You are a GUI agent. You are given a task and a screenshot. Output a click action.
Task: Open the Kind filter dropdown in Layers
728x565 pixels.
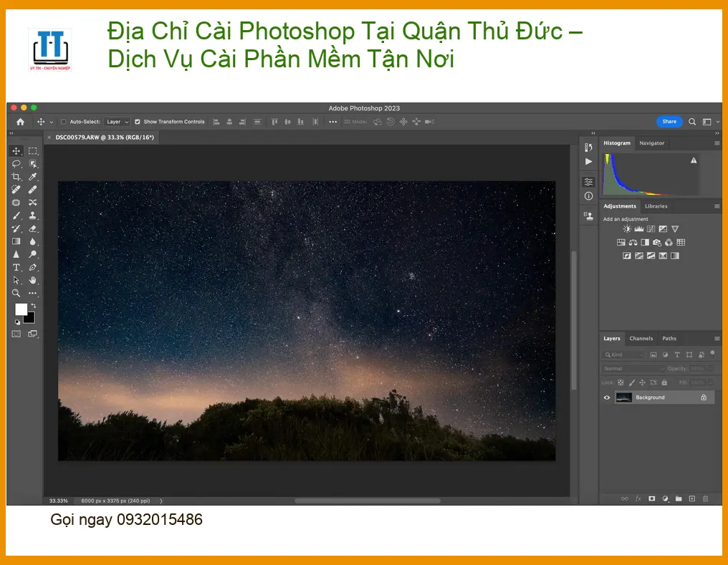(x=623, y=355)
